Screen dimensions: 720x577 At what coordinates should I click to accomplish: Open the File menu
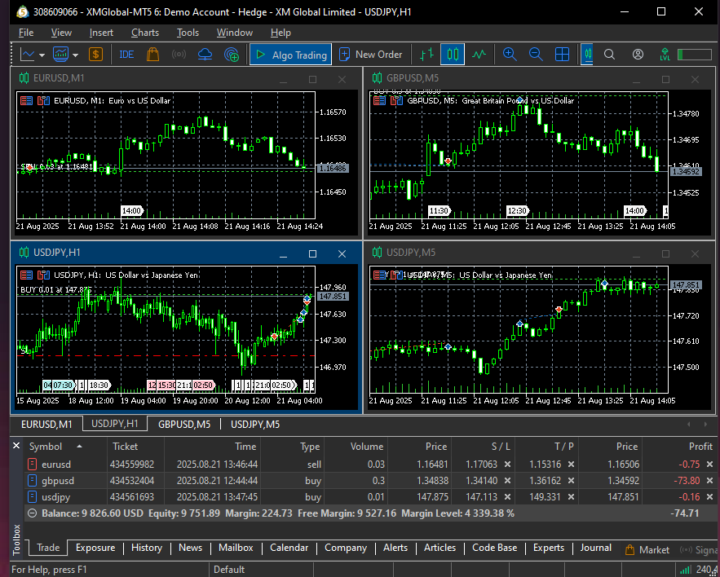(x=26, y=33)
